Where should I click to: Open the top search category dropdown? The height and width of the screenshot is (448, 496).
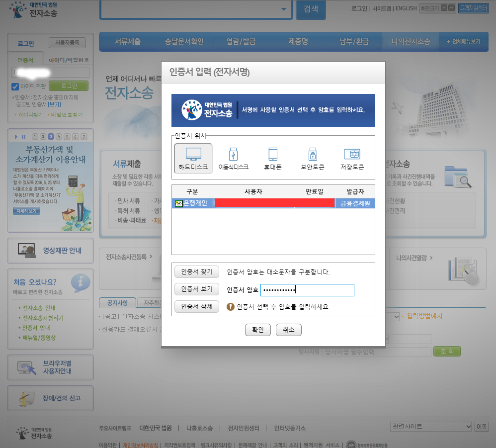(x=284, y=9)
